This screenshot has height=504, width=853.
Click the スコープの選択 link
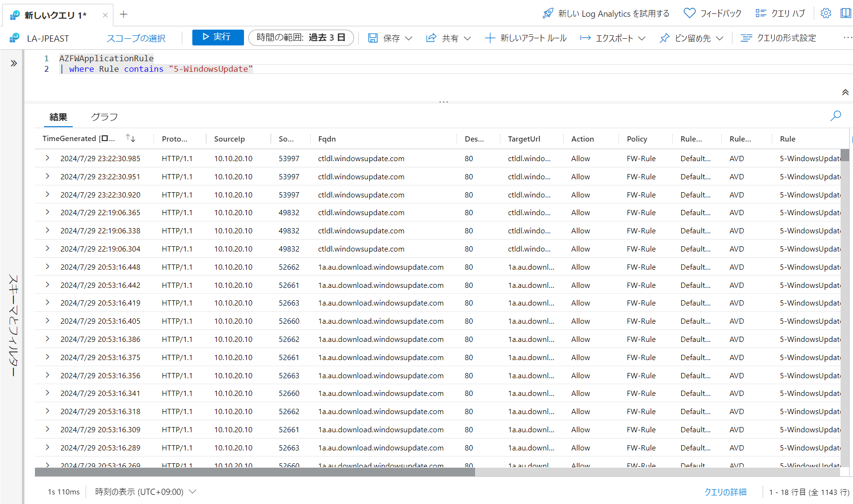(x=136, y=38)
